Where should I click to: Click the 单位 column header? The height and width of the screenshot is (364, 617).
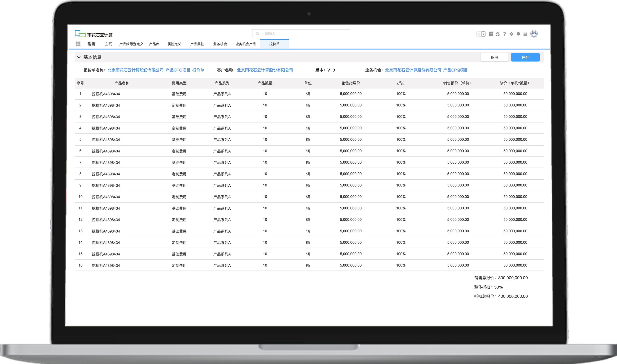[x=308, y=83]
